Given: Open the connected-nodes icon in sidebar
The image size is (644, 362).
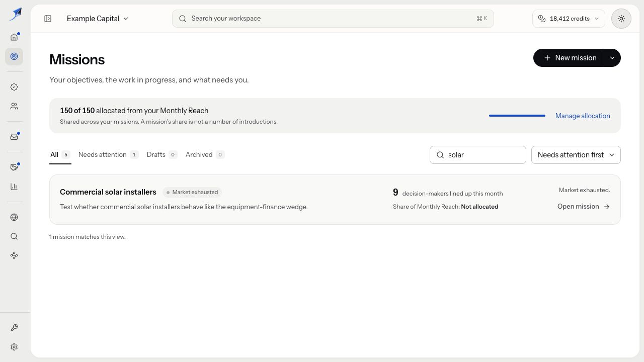Looking at the screenshot, I should tap(14, 255).
